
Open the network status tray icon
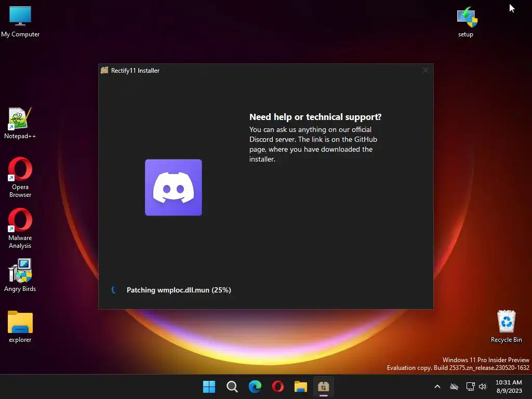(x=470, y=387)
